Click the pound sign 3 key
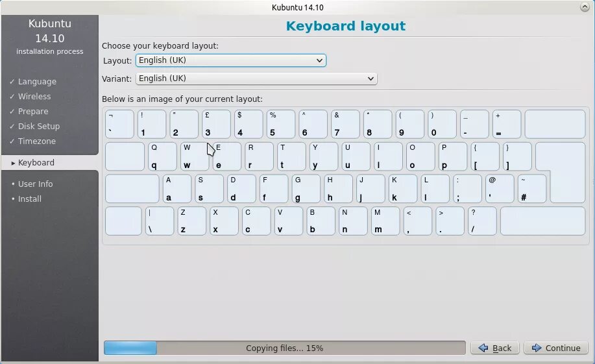The width and height of the screenshot is (595, 364). 216,124
